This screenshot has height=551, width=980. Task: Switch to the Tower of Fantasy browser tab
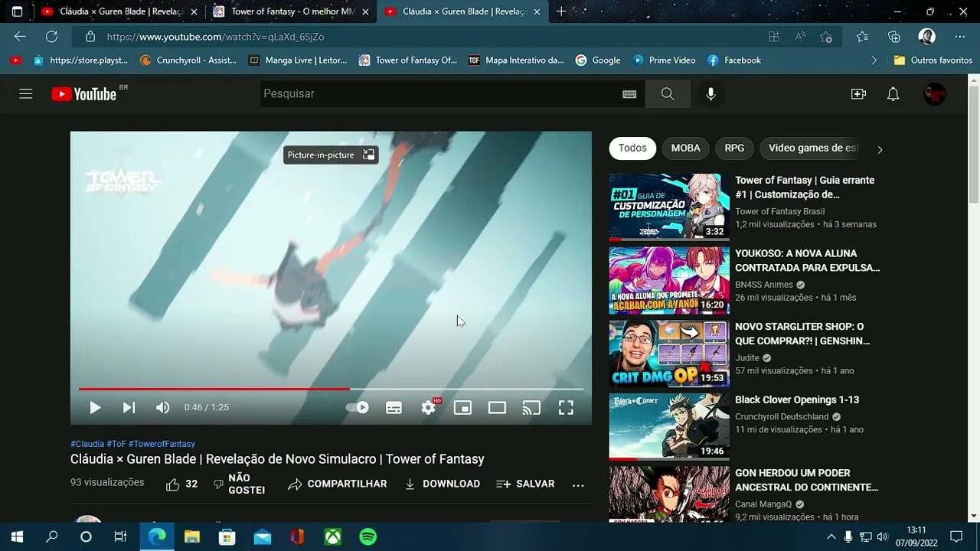click(292, 11)
